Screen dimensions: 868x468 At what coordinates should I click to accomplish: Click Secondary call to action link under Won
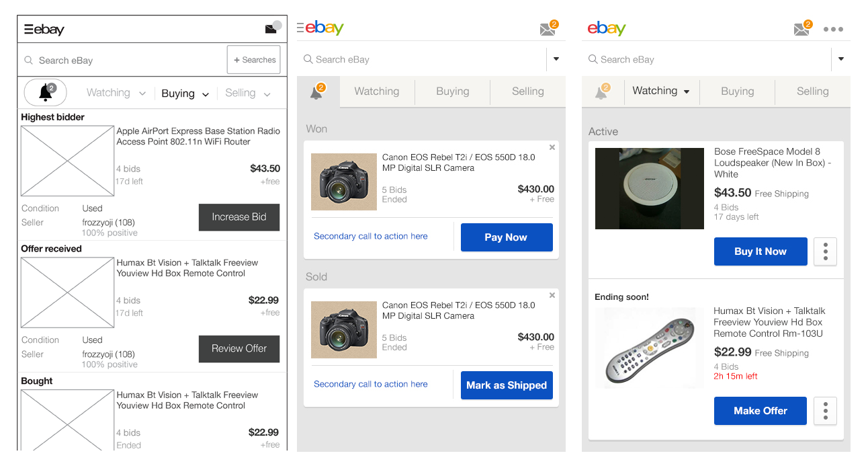tap(371, 236)
